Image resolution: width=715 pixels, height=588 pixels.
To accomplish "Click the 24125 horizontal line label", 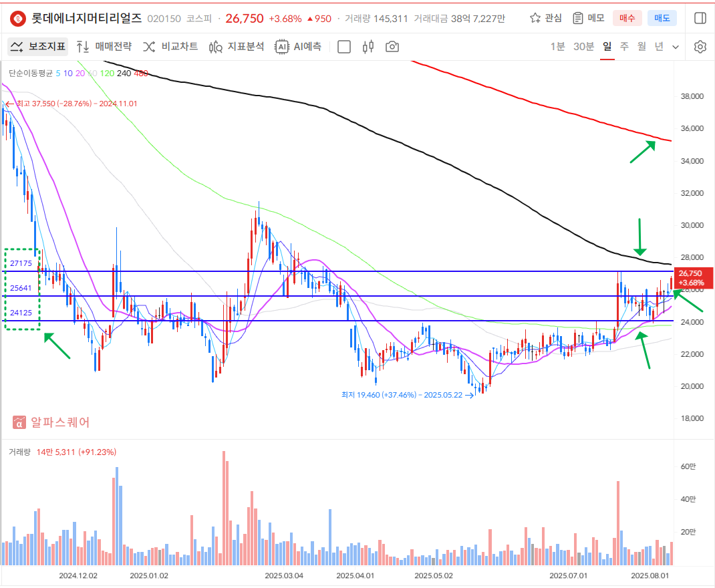I will [21, 313].
